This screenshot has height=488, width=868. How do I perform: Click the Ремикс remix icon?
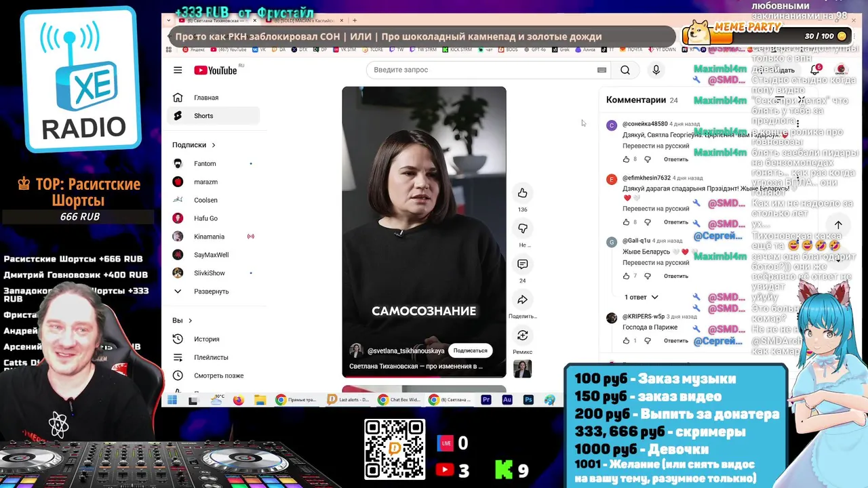[x=522, y=335]
